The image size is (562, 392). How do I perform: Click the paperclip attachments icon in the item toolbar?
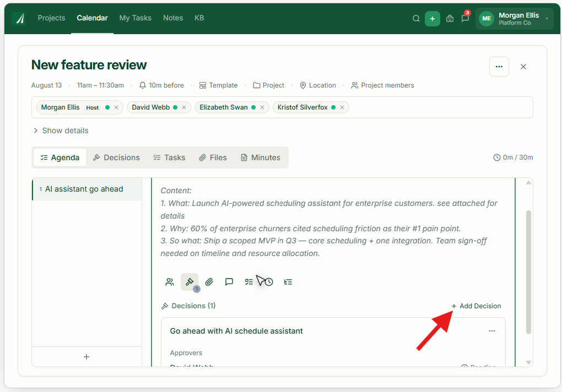pyautogui.click(x=209, y=282)
